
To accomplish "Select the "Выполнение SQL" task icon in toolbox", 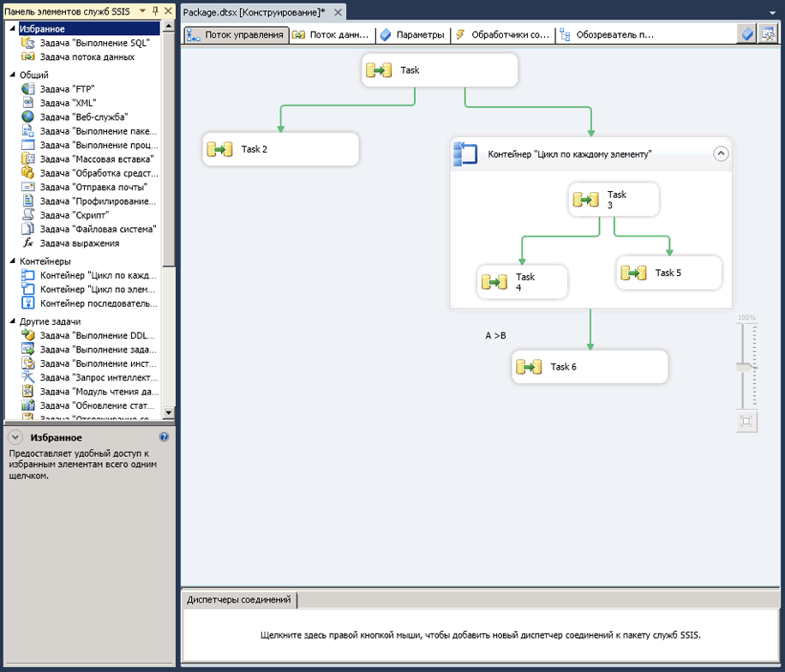I will point(27,43).
